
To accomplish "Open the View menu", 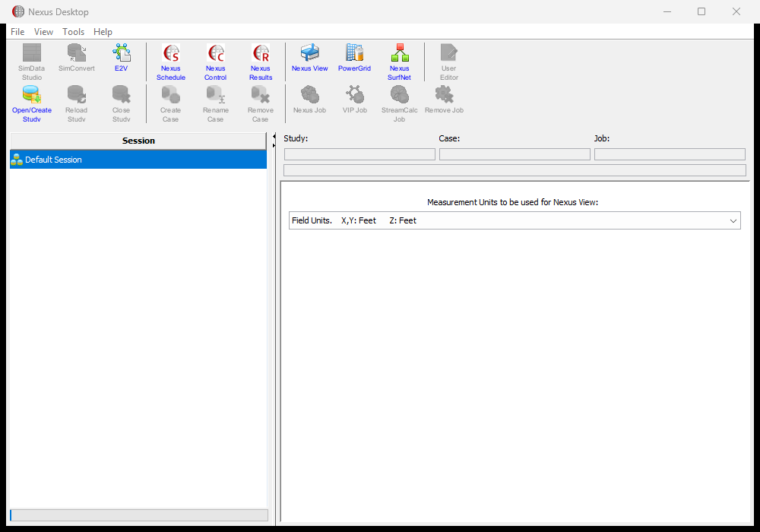I will coord(43,31).
